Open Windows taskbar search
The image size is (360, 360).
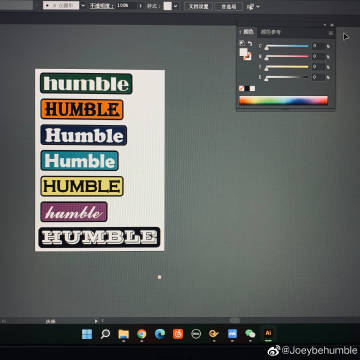(105, 334)
